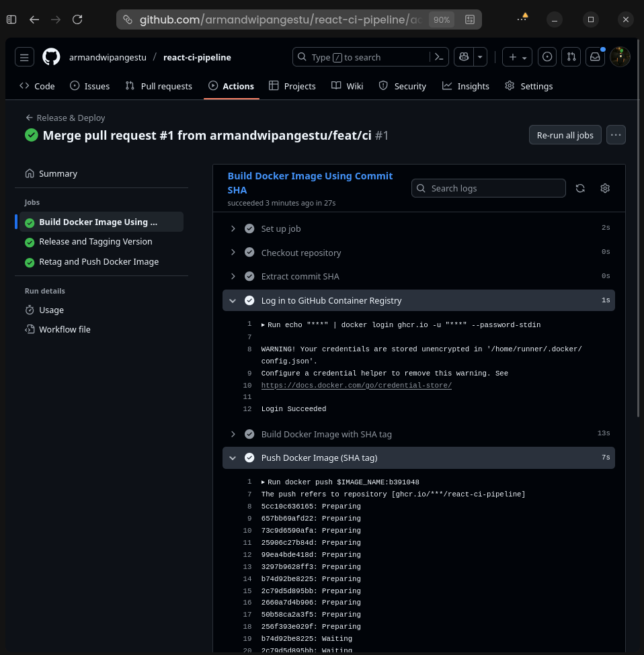Screen dimensions: 644x655
Task: Open the notifications inbox icon
Action: click(595, 57)
